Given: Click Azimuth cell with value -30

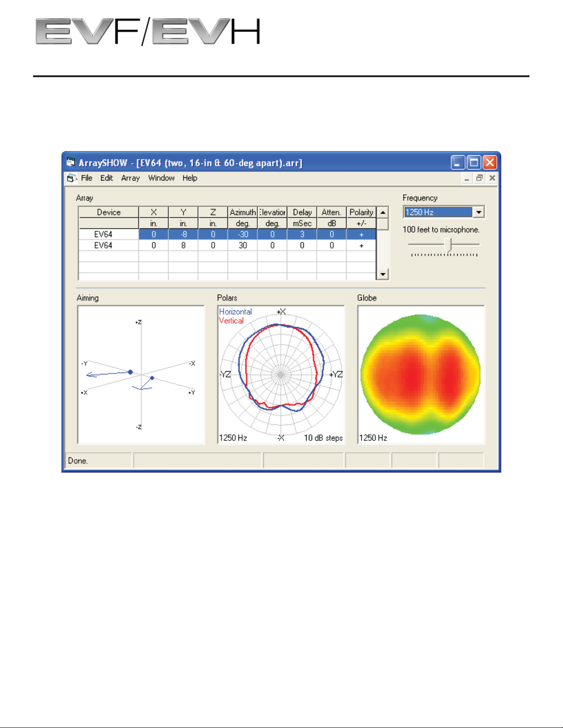Looking at the screenshot, I should (243, 234).
